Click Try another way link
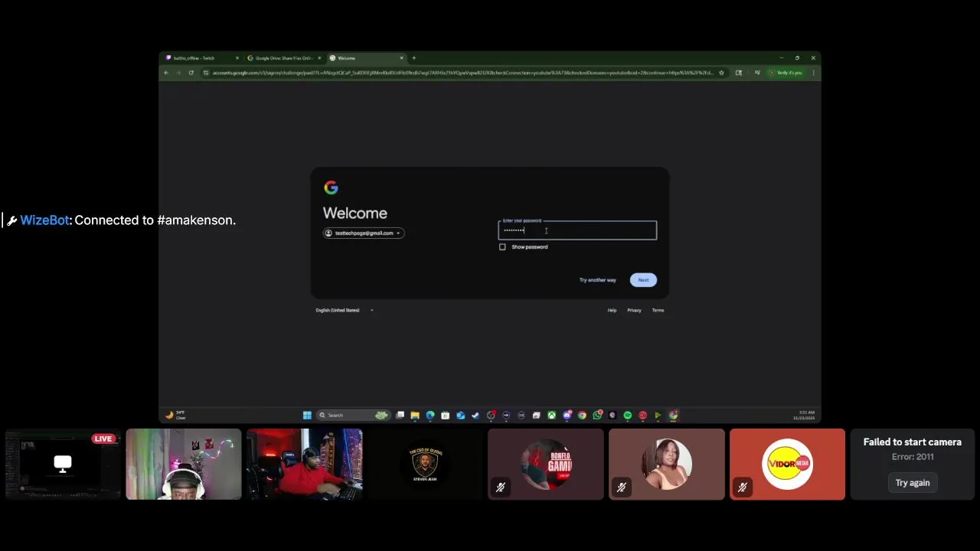Screen dimensions: 980x551 (x=597, y=280)
